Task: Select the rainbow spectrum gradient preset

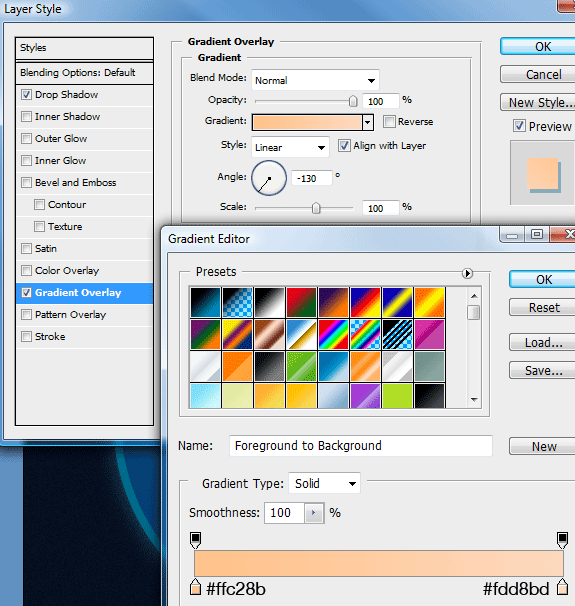Action: click(333, 334)
